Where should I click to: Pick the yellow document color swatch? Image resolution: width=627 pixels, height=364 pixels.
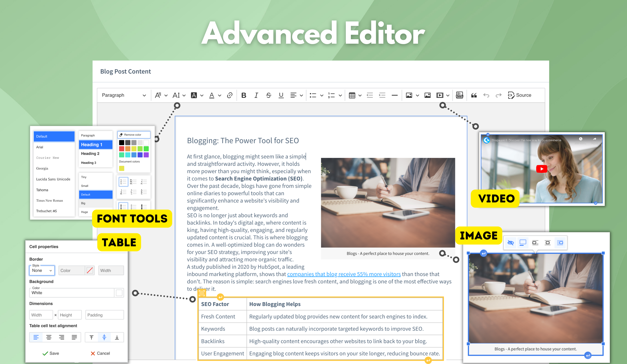coord(121,168)
